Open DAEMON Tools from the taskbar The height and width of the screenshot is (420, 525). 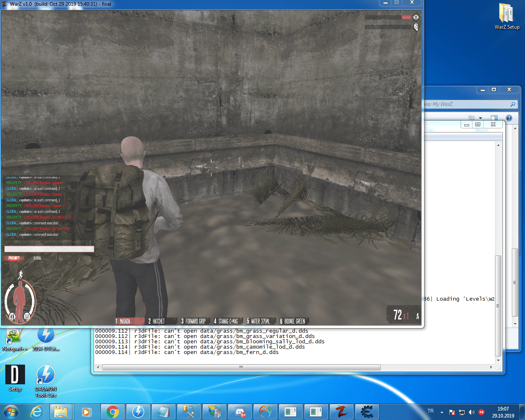138,412
